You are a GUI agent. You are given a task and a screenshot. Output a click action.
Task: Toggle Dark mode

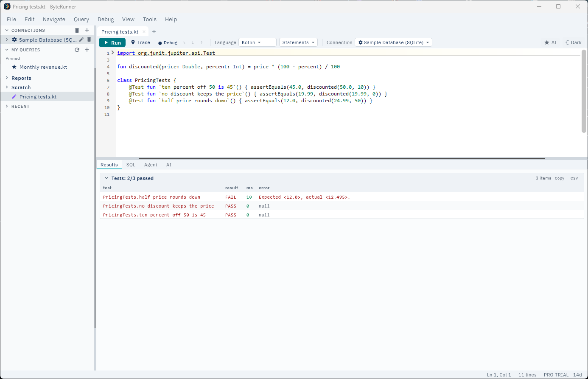coord(574,42)
